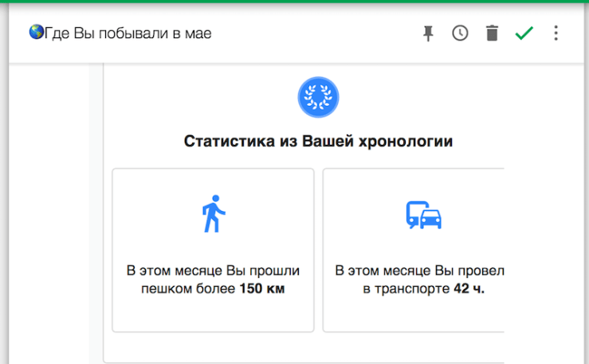The image size is (589, 364).
Task: Click the blue laurel wreath badge
Action: (318, 97)
